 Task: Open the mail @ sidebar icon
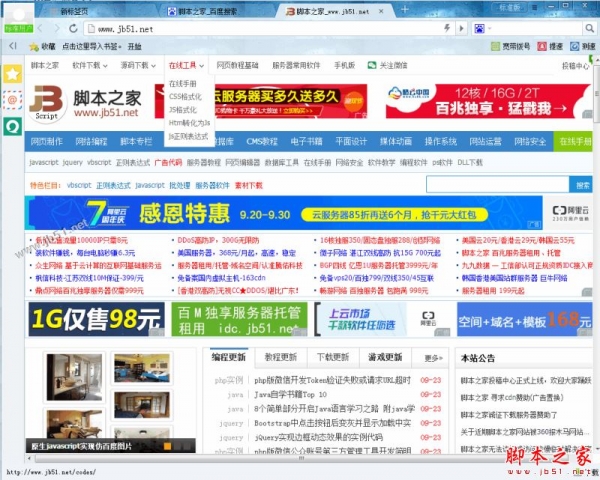13,100
